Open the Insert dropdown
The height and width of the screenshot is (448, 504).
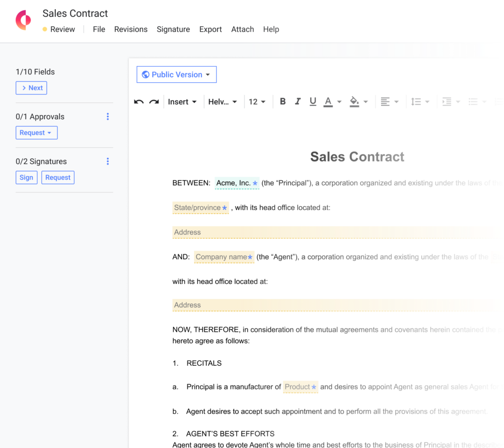click(x=182, y=102)
